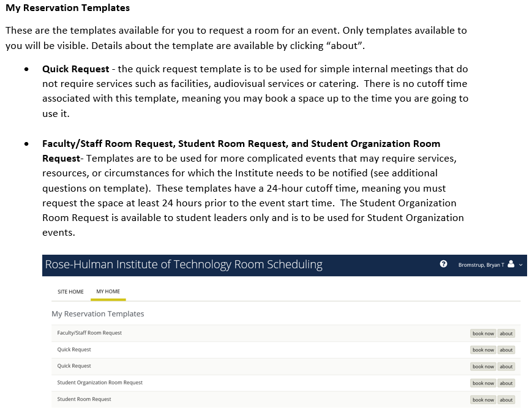
Task: Expand the account dropdown chevron
Action: (521, 265)
